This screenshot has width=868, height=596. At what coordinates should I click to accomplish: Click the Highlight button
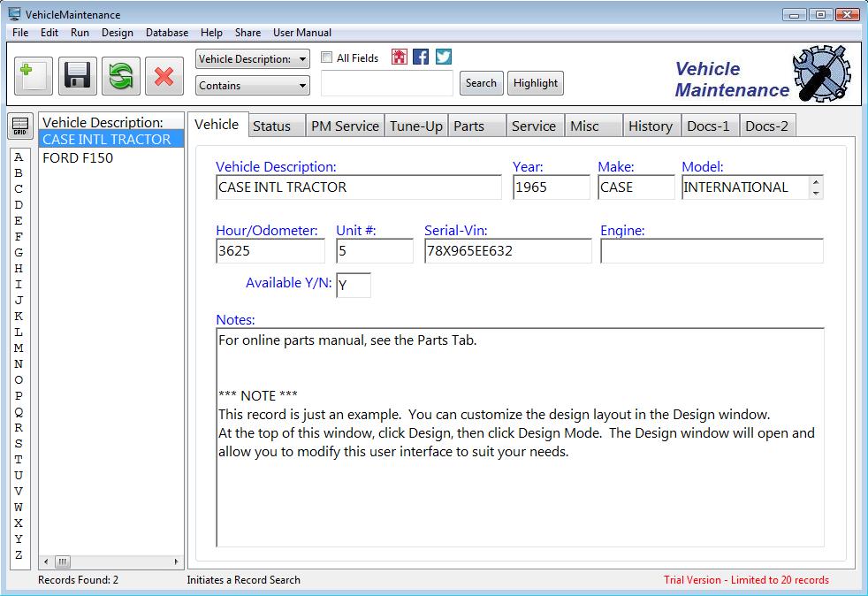pyautogui.click(x=536, y=83)
